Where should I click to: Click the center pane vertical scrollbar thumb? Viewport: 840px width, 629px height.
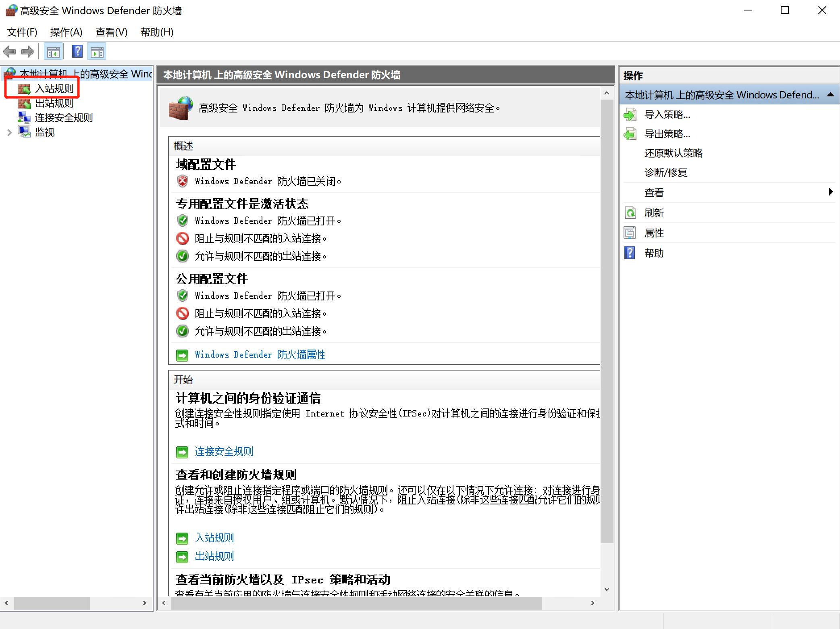(607, 321)
